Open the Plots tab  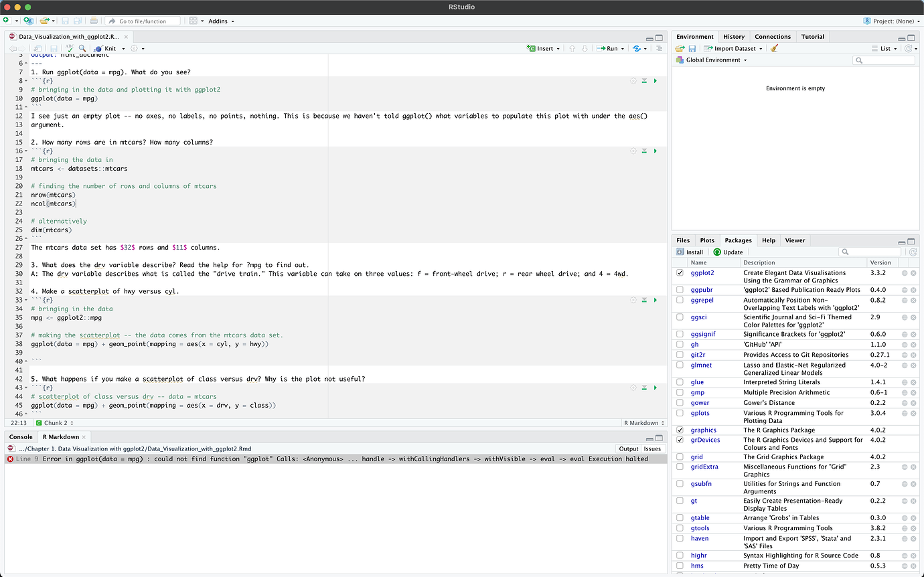[x=707, y=240]
